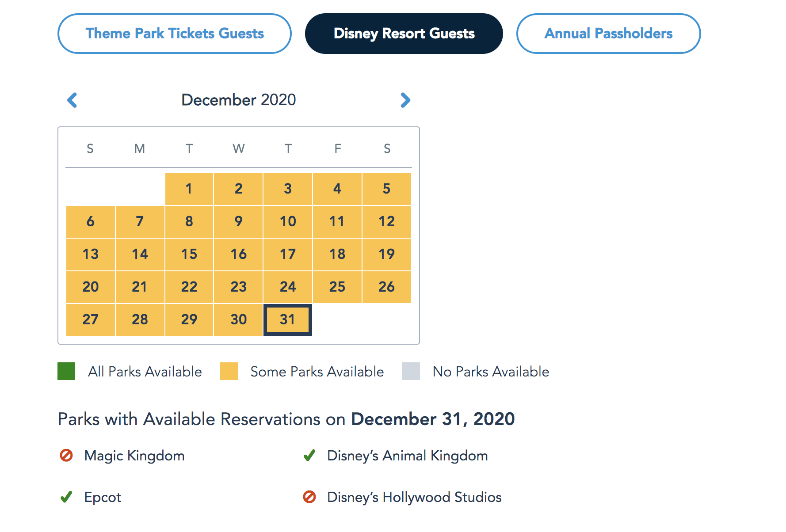This screenshot has width=786, height=532.
Task: Select December 31 on the calendar
Action: (x=288, y=319)
